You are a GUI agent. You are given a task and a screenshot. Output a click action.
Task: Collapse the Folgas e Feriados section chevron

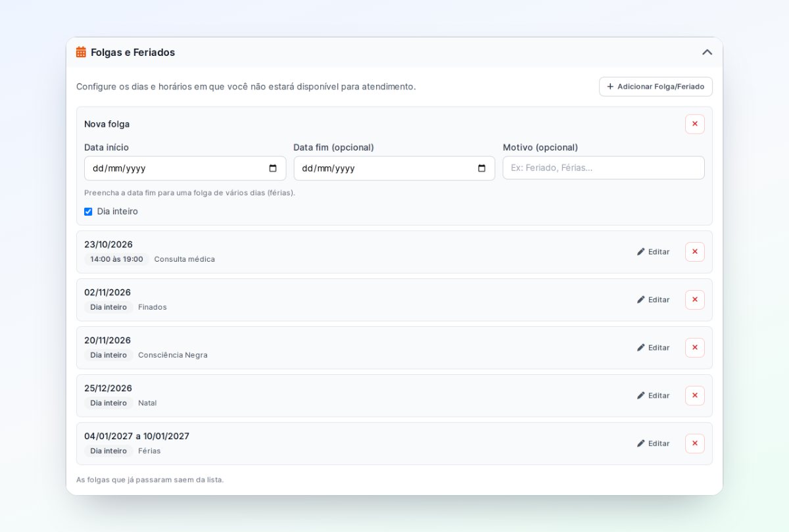coord(707,52)
